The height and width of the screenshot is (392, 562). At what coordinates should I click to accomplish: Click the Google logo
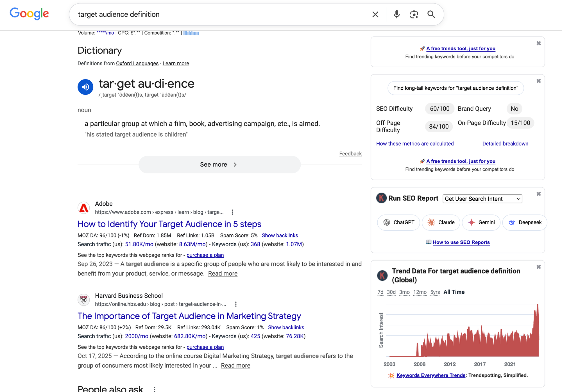click(x=29, y=14)
